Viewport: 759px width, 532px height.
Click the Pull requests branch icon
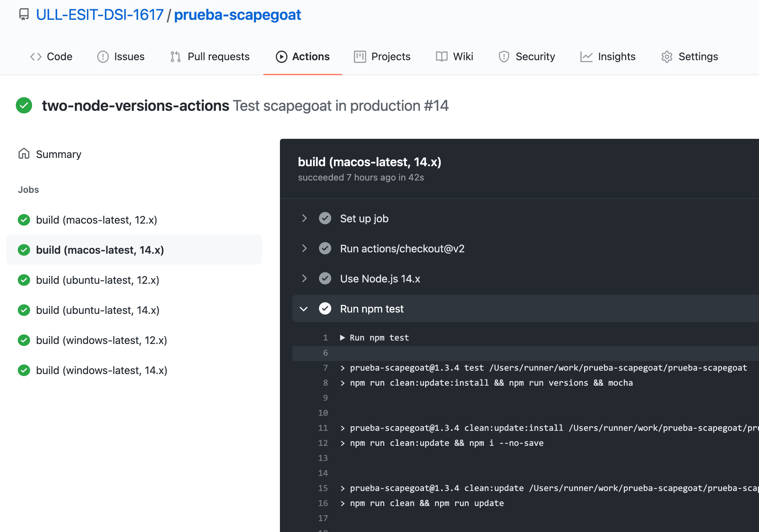176,57
